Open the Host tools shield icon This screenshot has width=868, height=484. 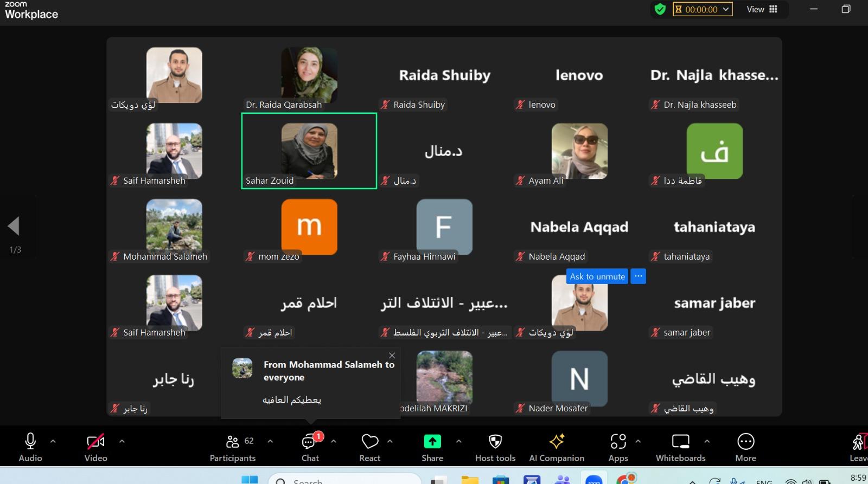[x=495, y=442]
